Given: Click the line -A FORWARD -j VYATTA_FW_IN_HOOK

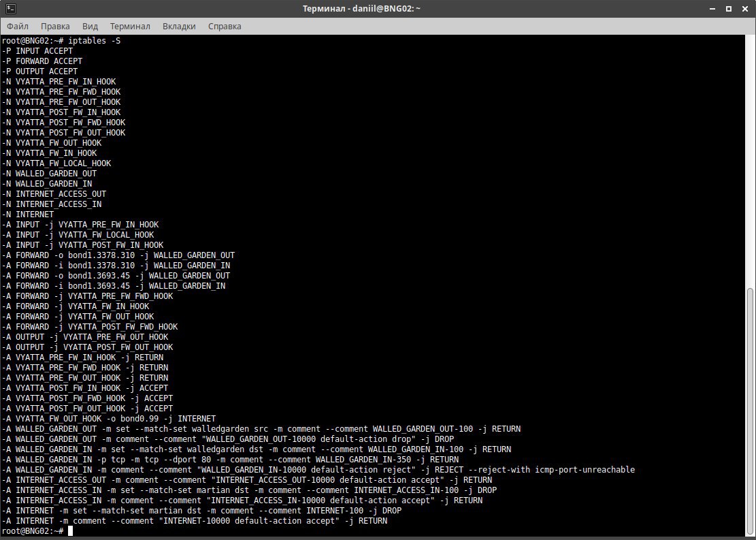Looking at the screenshot, I should click(x=76, y=306).
